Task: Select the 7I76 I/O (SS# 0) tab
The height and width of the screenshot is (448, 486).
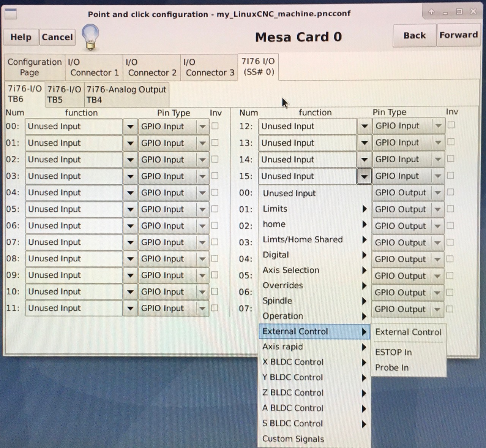Action: point(258,66)
